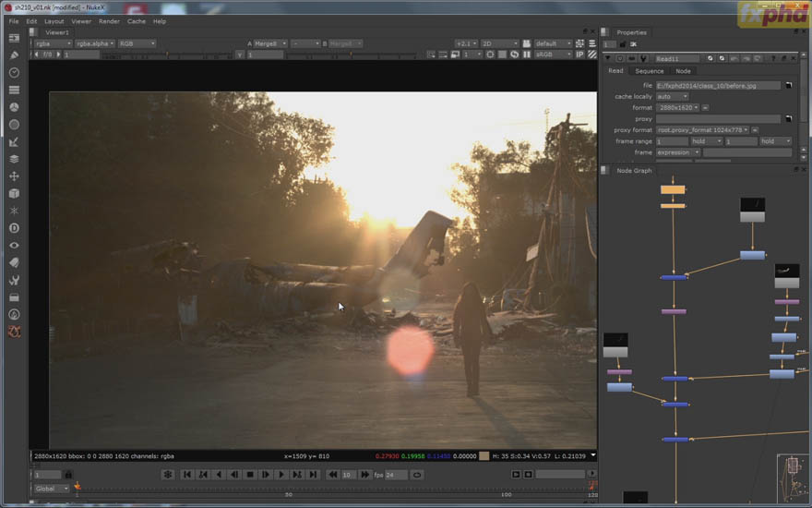Jump to the first frame button
The height and width of the screenshot is (508, 812).
click(187, 475)
